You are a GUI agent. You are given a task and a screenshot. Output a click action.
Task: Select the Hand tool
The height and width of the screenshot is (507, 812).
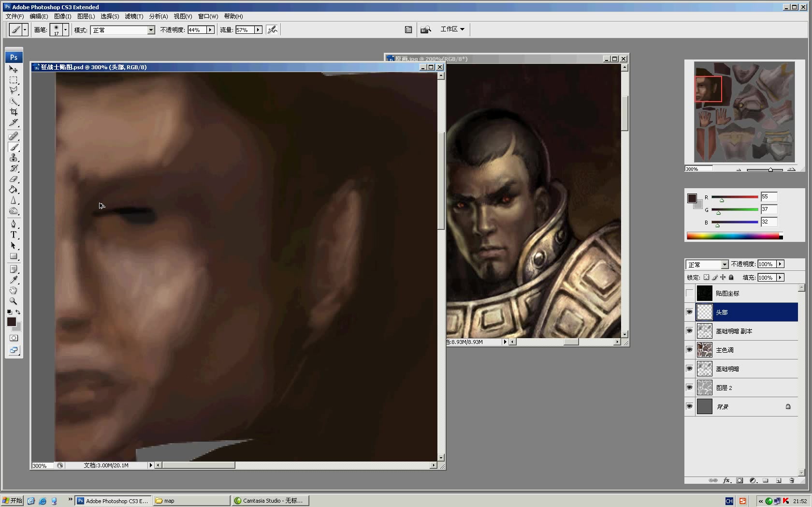pyautogui.click(x=14, y=291)
